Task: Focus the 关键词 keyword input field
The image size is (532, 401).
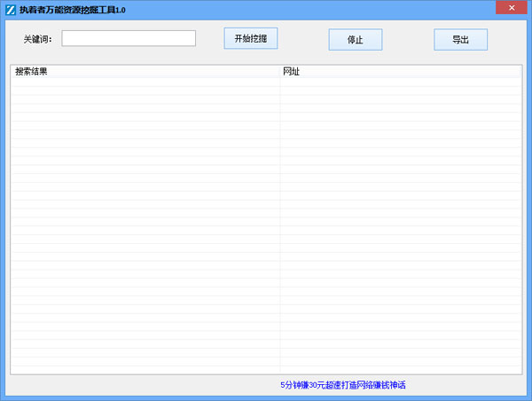Action: (x=129, y=38)
